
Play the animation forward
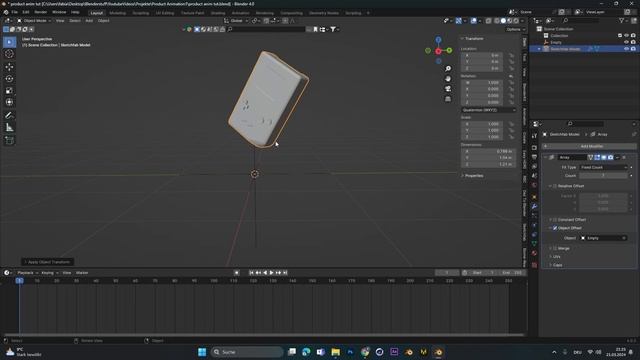[x=271, y=273]
